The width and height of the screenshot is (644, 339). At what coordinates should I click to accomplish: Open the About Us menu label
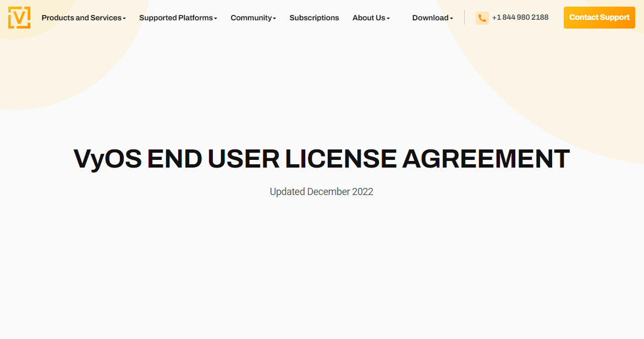tap(368, 18)
